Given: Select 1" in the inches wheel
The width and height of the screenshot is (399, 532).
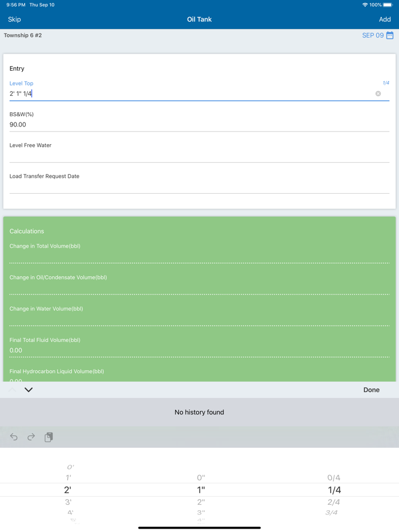Looking at the screenshot, I should point(201,490).
